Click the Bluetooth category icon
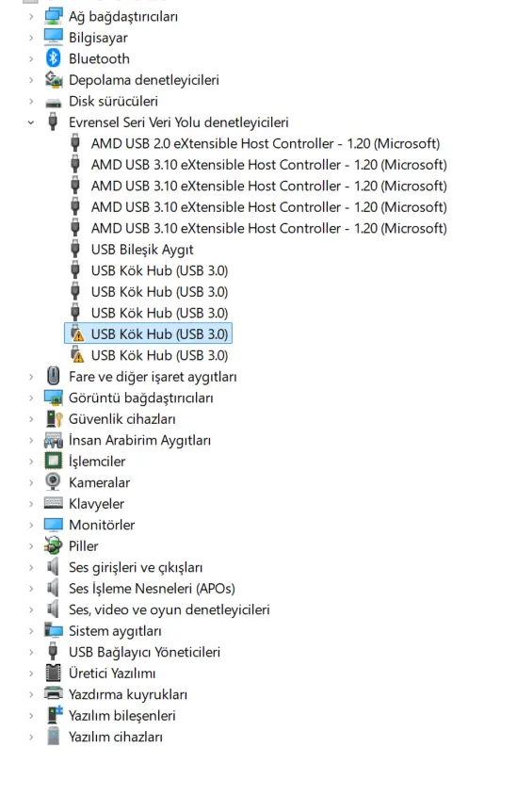The image size is (517, 812). tap(53, 58)
